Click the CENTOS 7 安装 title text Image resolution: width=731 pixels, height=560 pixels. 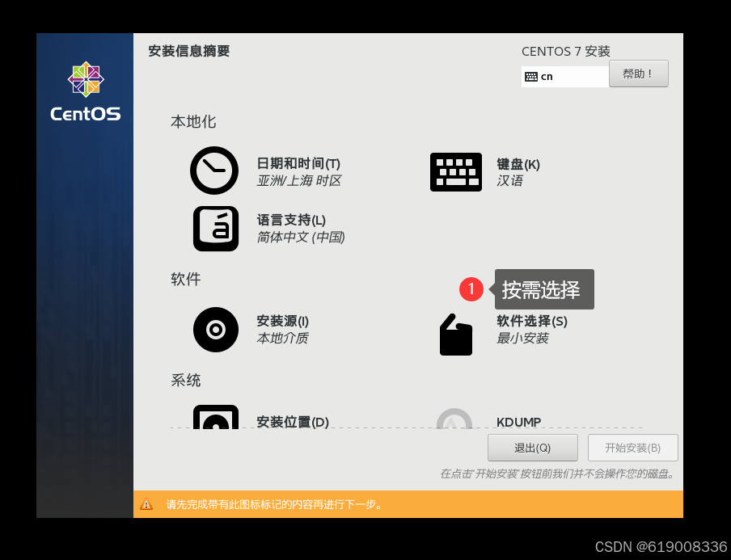(x=566, y=51)
